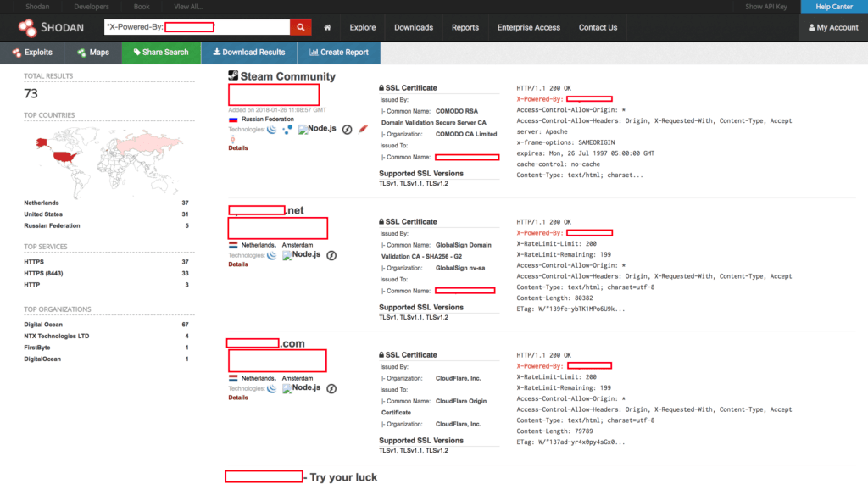The width and height of the screenshot is (868, 484).
Task: Click the Russian Federation flag icon
Action: pyautogui.click(x=233, y=120)
